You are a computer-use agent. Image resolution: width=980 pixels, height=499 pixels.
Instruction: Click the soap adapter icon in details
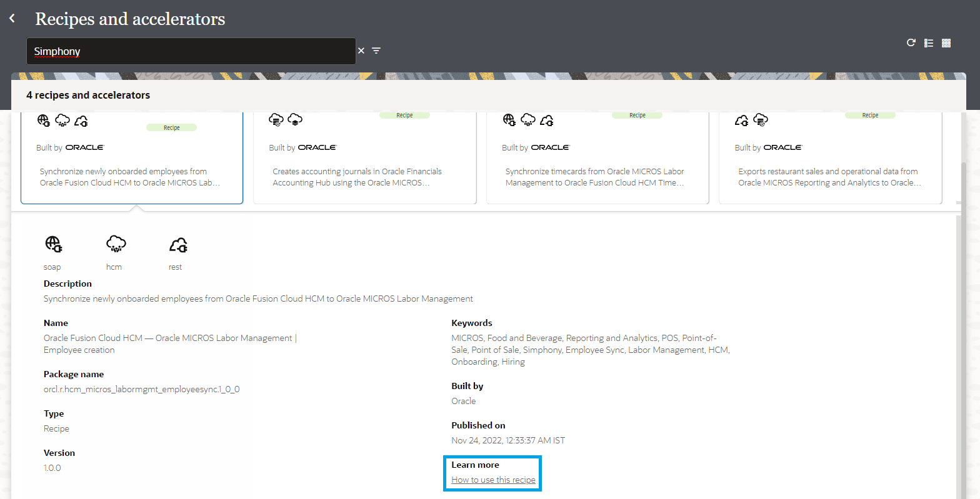point(54,244)
